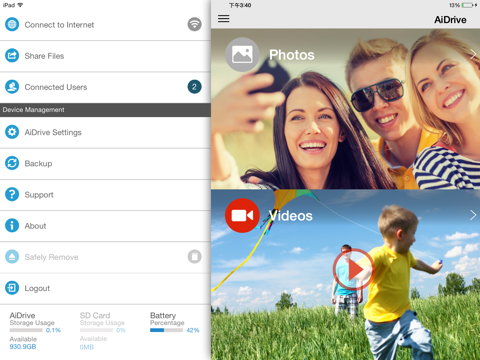This screenshot has width=480, height=360.
Task: Select Logout from the side menu
Action: 105,288
